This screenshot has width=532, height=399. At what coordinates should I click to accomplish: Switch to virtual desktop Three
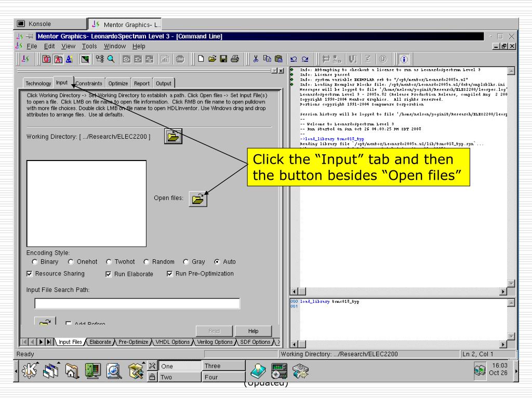(223, 366)
